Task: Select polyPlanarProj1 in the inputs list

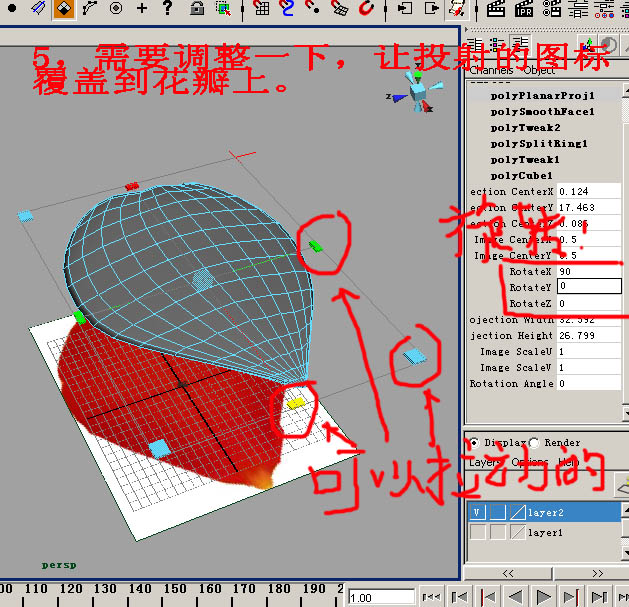Action: click(542, 95)
